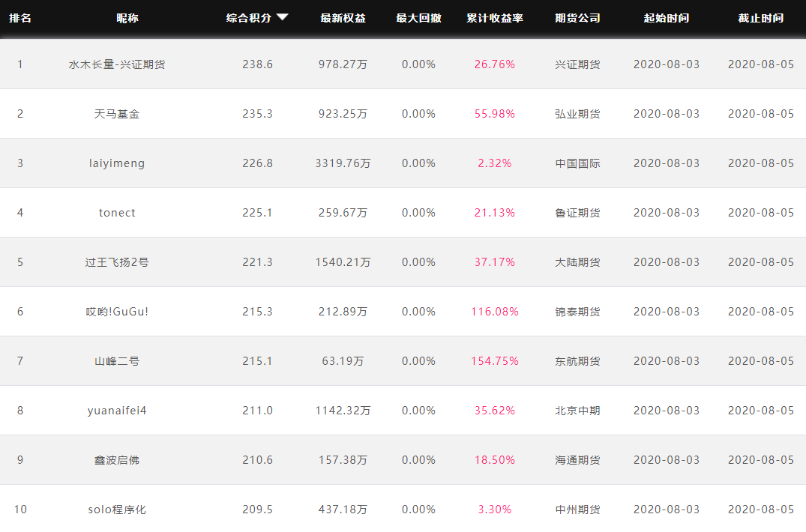Click the 排名 column header

point(20,18)
